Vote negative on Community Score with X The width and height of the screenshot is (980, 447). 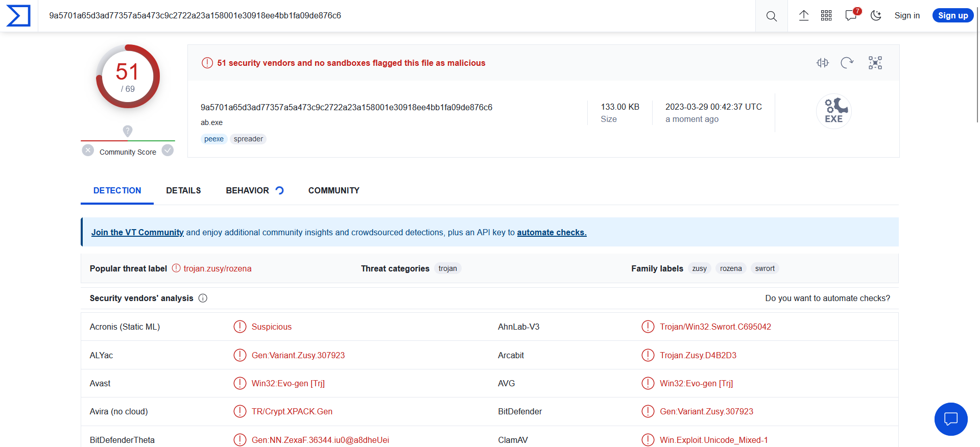coord(88,150)
